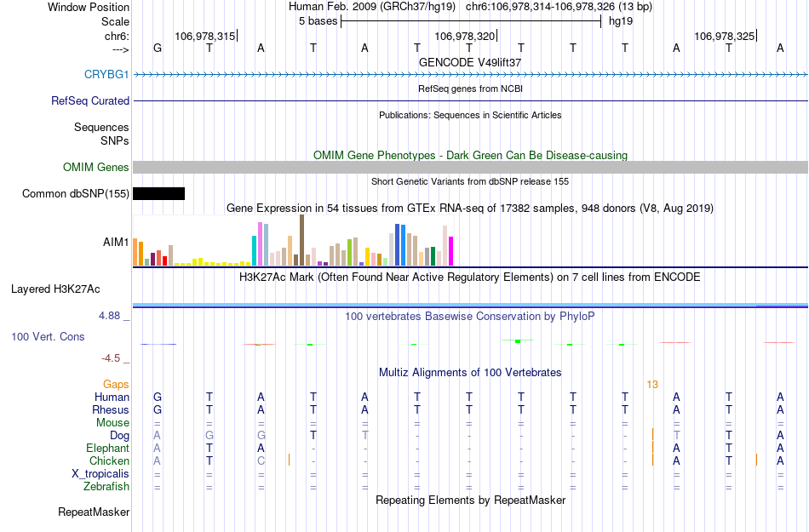Select the Elephant alignment species label

[x=107, y=448]
